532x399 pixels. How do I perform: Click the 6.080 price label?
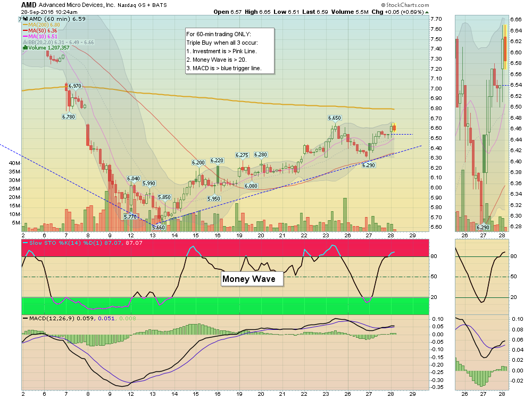[252, 186]
